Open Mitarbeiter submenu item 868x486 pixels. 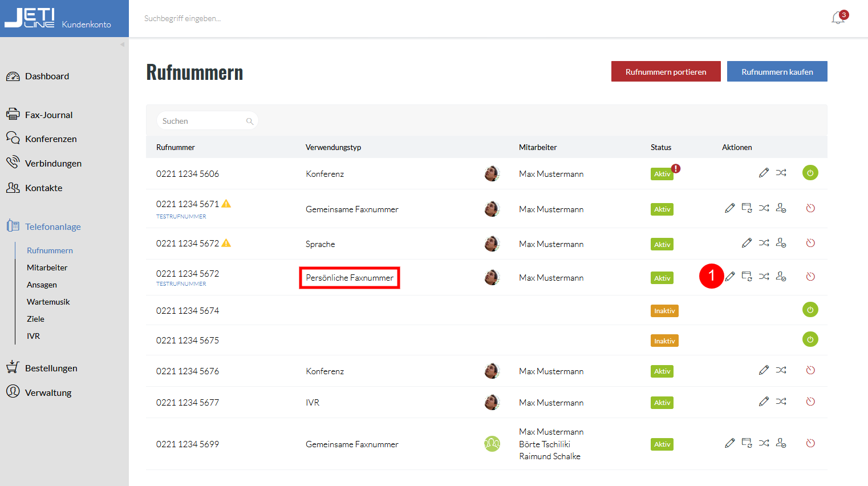coord(47,268)
